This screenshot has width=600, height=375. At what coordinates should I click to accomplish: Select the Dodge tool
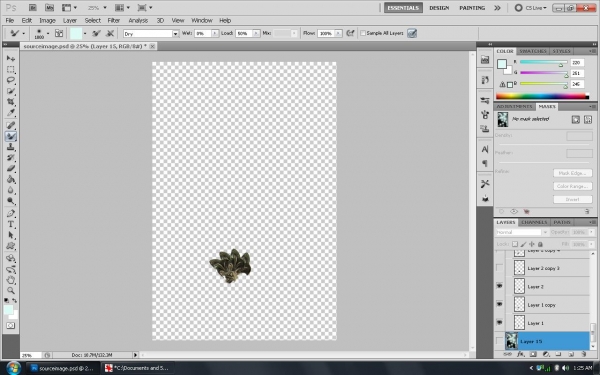pyautogui.click(x=11, y=201)
